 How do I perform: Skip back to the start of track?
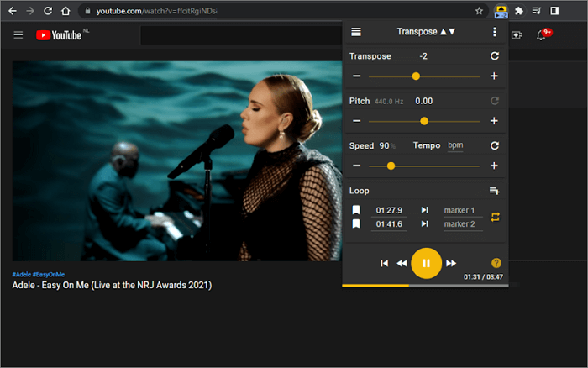385,264
